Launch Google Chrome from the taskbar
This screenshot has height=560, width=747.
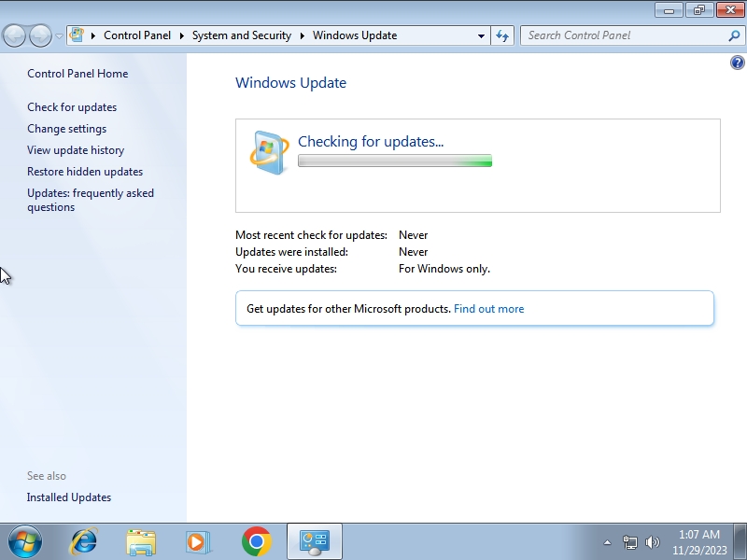[256, 542]
